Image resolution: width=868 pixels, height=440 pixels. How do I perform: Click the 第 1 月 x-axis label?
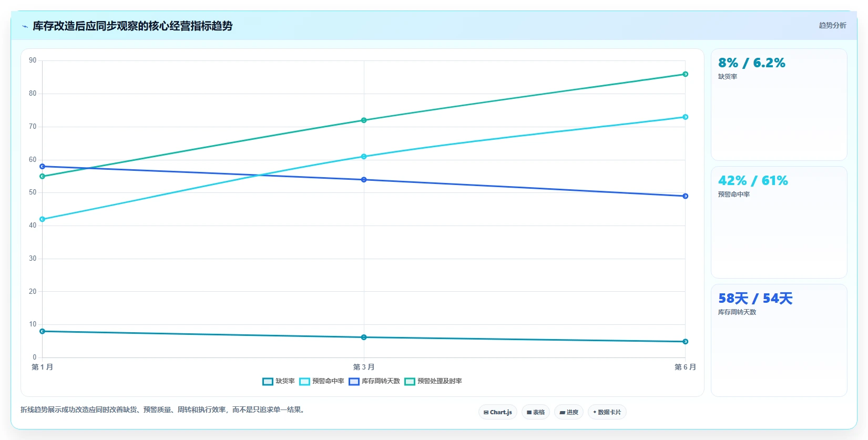click(x=43, y=367)
